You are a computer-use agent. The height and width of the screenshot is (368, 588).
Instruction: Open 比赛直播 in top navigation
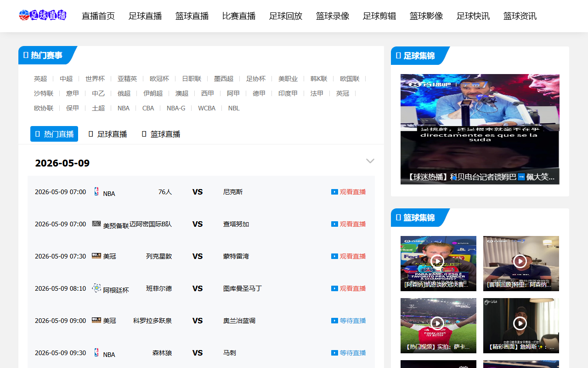239,16
